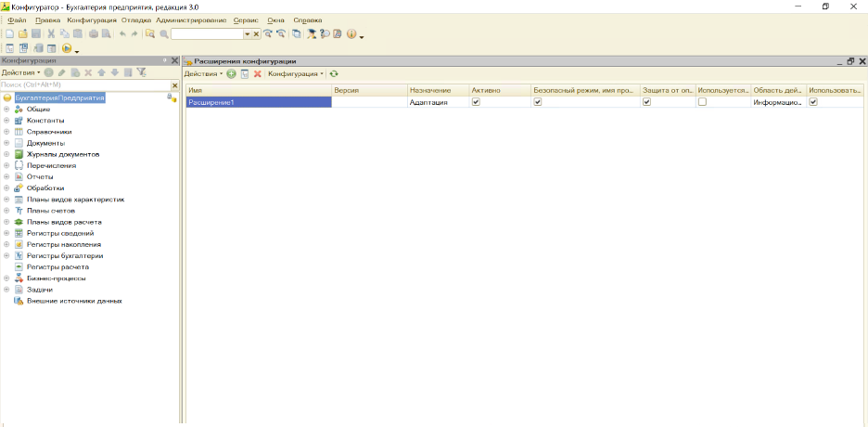The image size is (868, 427).
Task: Open the Файл menu
Action: (18, 19)
